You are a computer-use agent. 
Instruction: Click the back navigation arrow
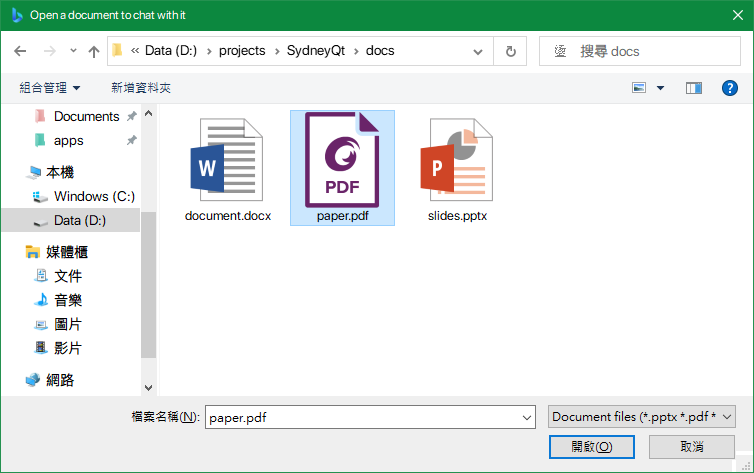point(21,51)
